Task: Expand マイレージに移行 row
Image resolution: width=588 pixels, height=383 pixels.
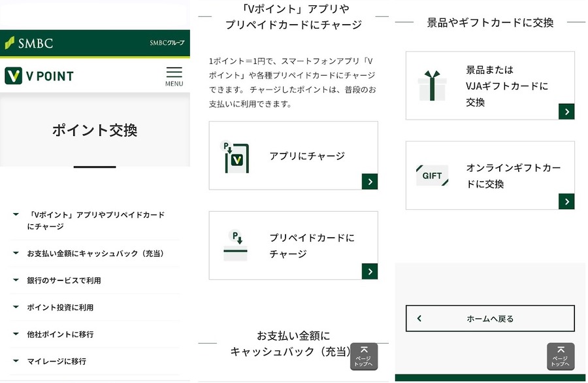Action: [95, 361]
